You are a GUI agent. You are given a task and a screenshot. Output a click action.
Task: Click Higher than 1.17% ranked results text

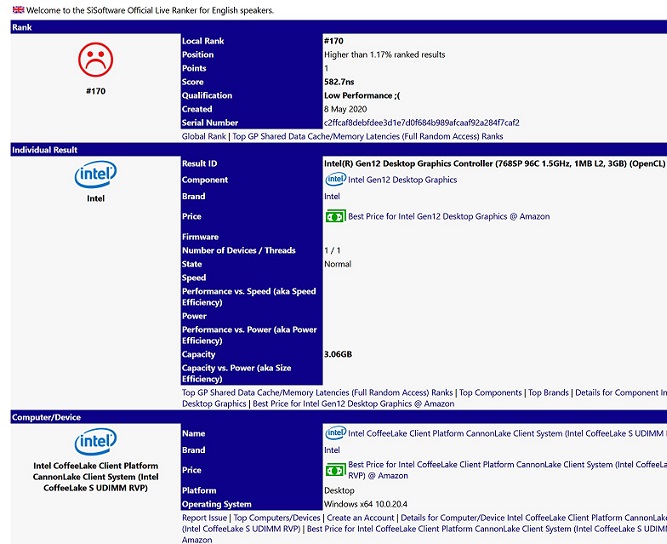[385, 55]
